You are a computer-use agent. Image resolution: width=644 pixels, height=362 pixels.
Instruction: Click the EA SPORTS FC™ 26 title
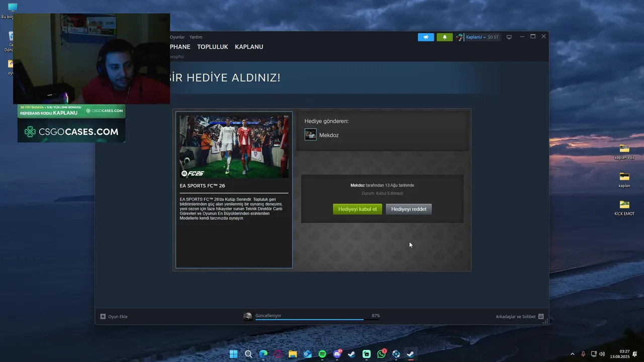[x=202, y=186]
